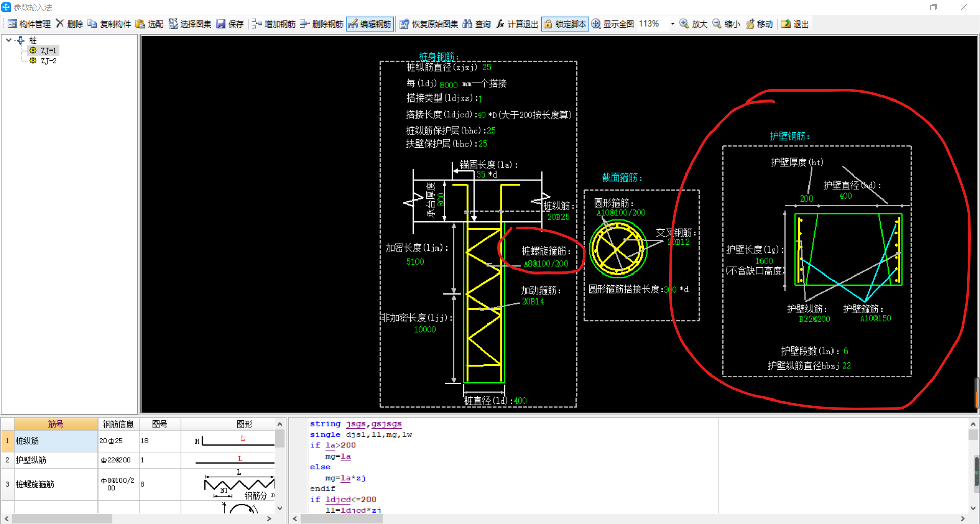Open 构件管理 component manager
Screen dimensions: 980x524
coord(29,24)
